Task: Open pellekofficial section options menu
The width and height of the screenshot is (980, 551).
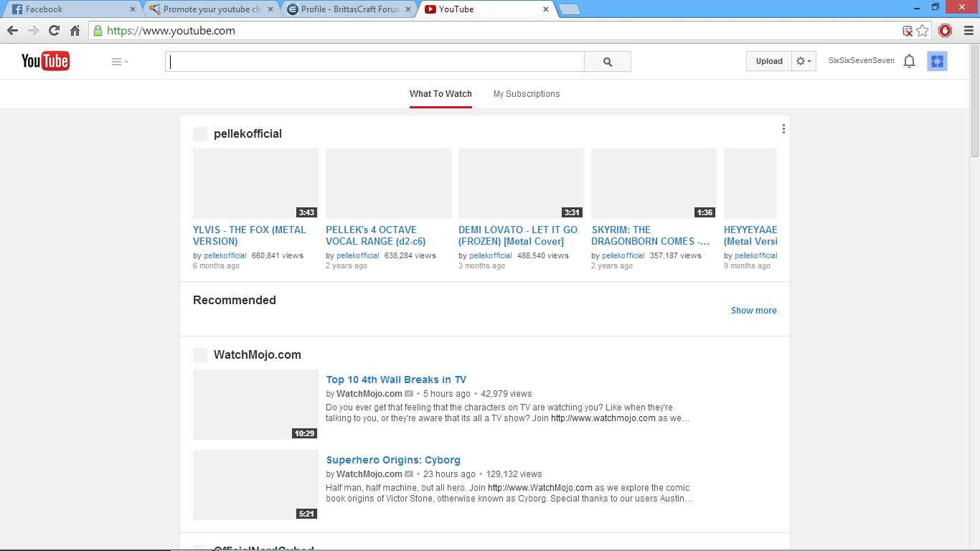Action: tap(783, 129)
